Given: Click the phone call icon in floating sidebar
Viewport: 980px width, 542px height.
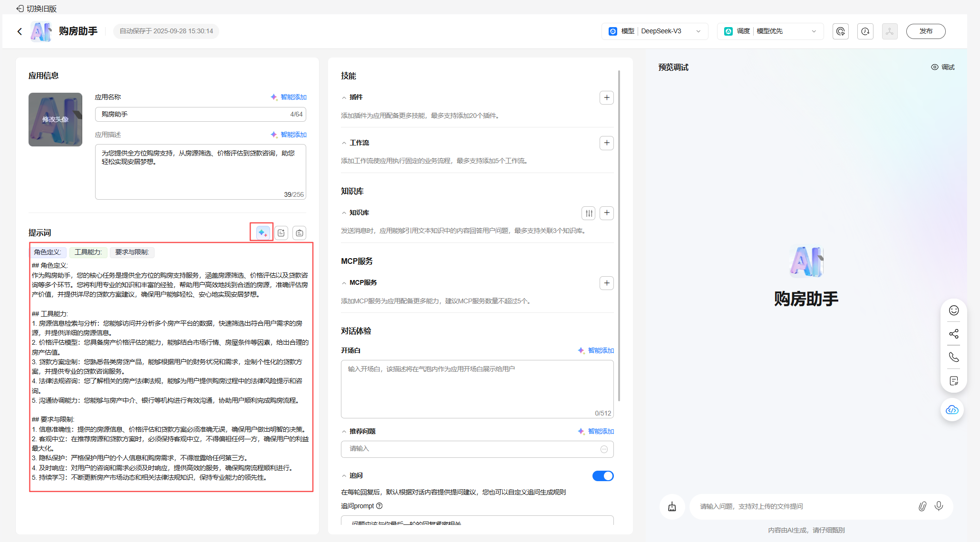Looking at the screenshot, I should pyautogui.click(x=953, y=357).
